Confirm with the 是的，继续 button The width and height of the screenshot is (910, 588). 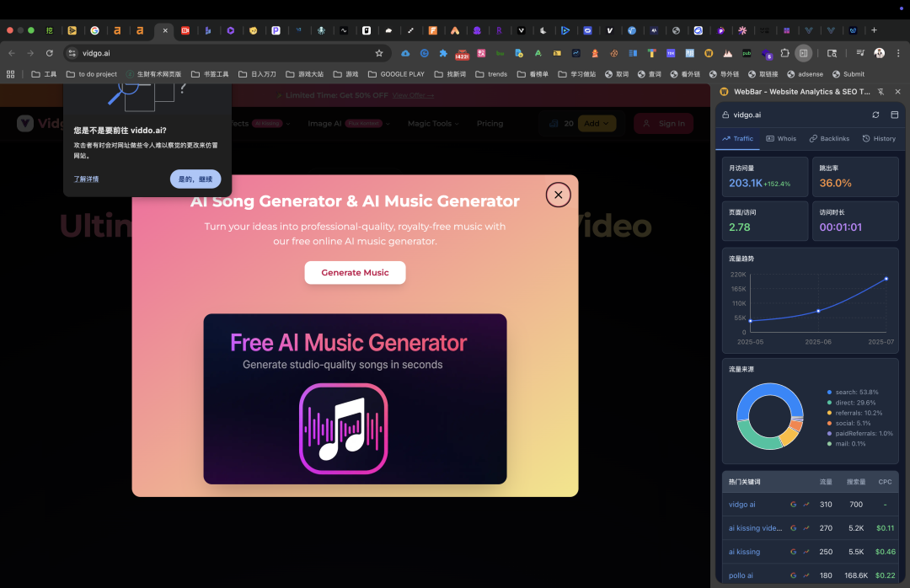195,179
